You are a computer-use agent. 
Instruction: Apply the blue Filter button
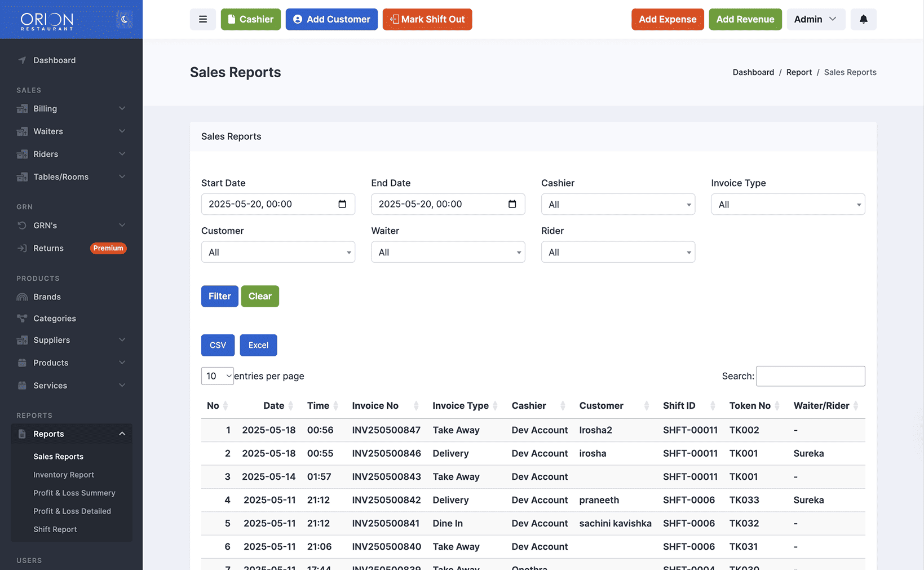click(x=220, y=296)
